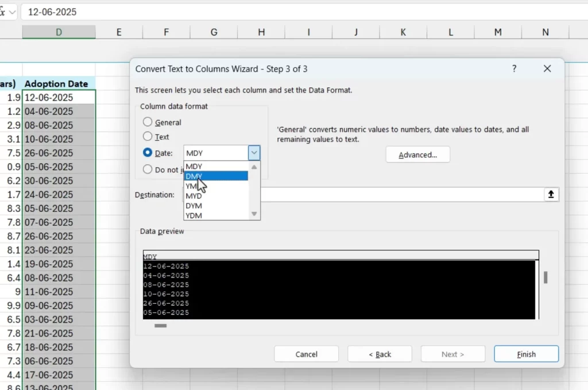This screenshot has width=588, height=390.
Task: Click scroll-down arrow in date format list
Action: pos(254,214)
